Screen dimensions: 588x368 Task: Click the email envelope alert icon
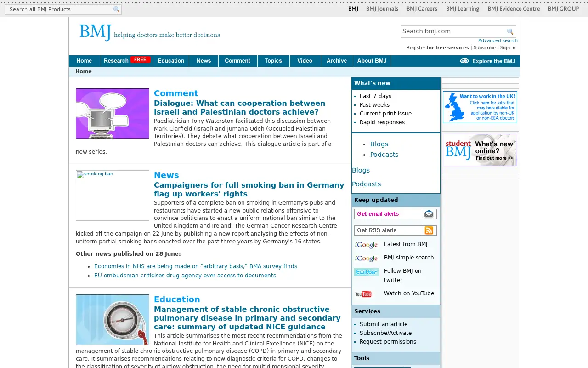(x=429, y=214)
